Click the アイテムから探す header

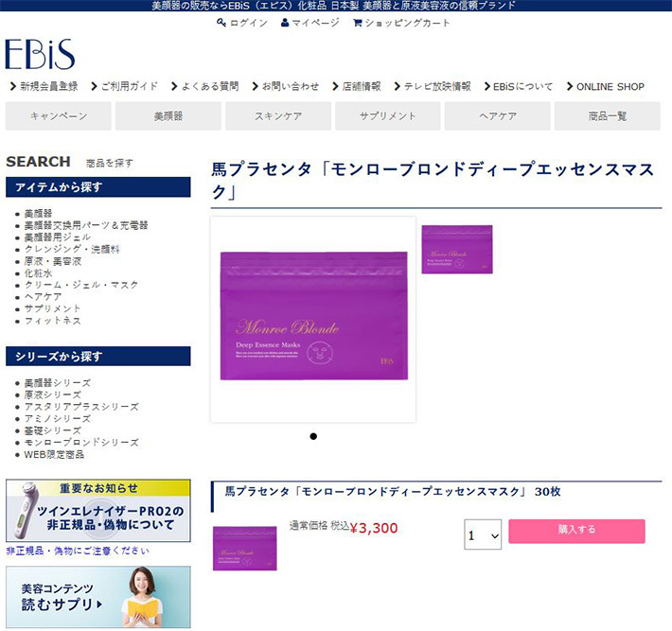pos(98,187)
